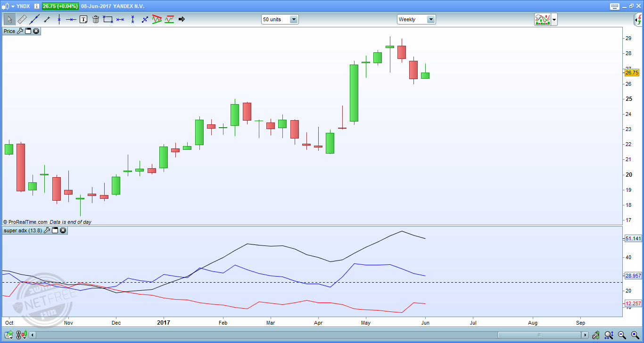Zoom in on the chart
Image resolution: width=644 pixels, height=343 pixels.
(x=634, y=335)
